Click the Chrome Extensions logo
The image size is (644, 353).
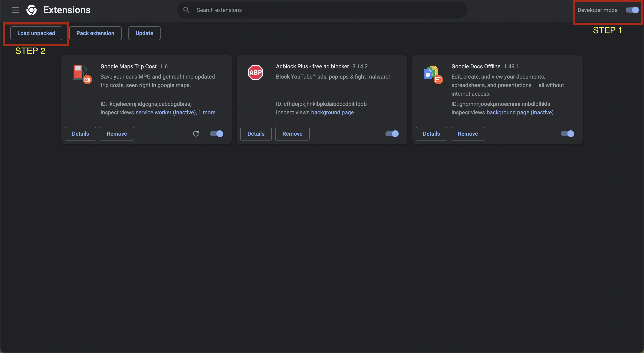32,10
